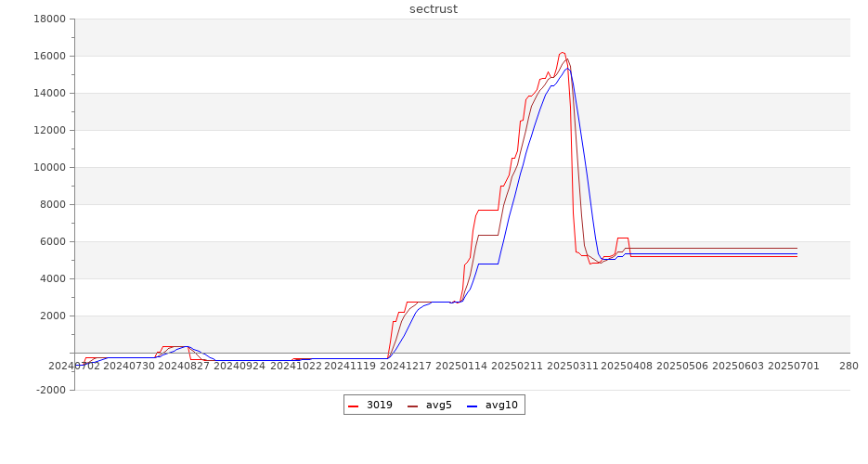Toggle the "avg10" series legend label
This screenshot has width=868, height=464.
[501, 406]
